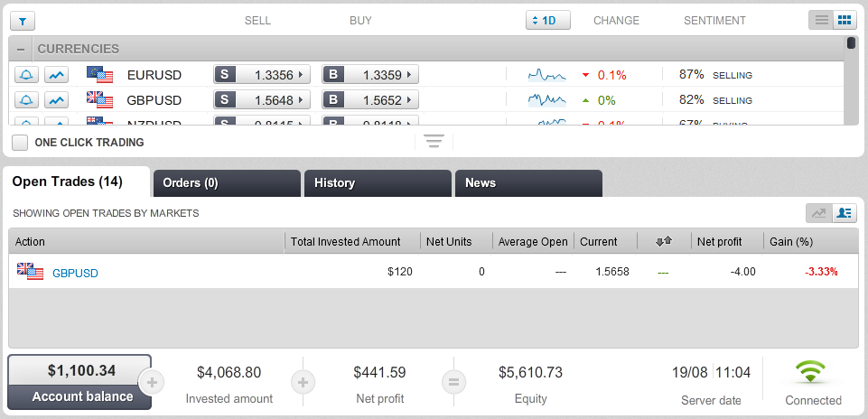Set price alert bell for EURUSD
Screen dimensions: 868x419
coord(26,75)
